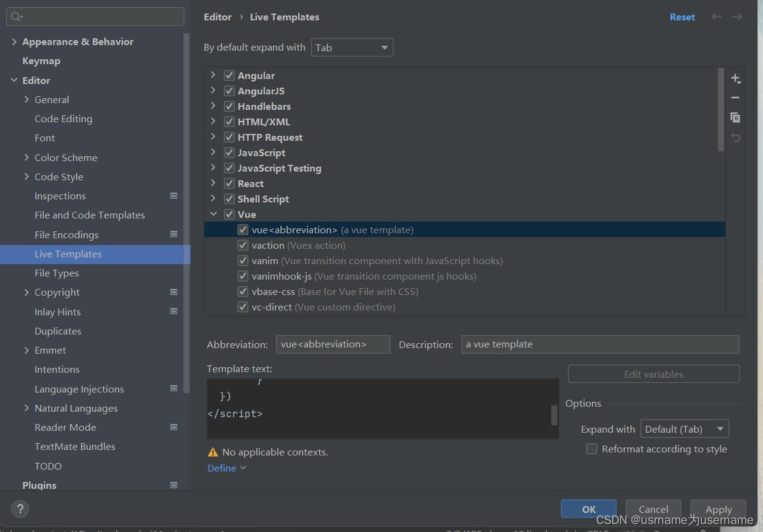
Task: Toggle the vue<abbreviation> template checkbox
Action: pos(243,230)
